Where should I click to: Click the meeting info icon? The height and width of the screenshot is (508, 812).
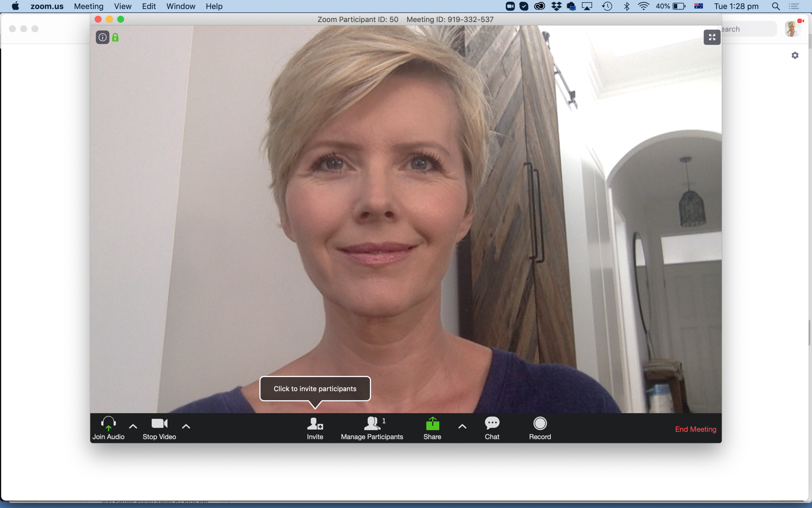pyautogui.click(x=102, y=37)
